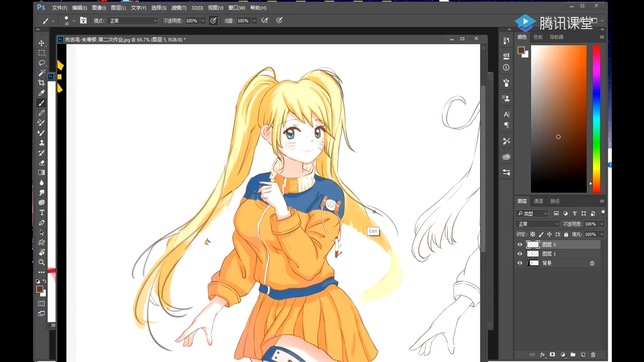Open the 窗口(W) menu
The height and width of the screenshot is (362, 644).
[236, 8]
